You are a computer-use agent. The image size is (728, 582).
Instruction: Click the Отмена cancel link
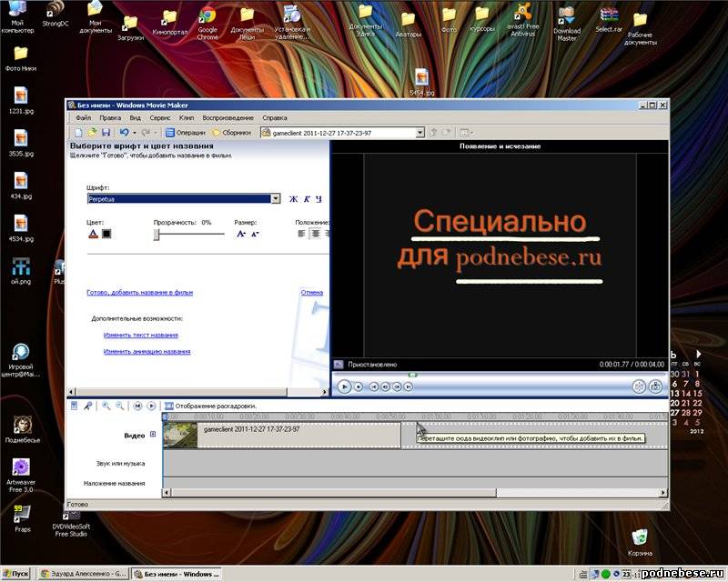312,293
